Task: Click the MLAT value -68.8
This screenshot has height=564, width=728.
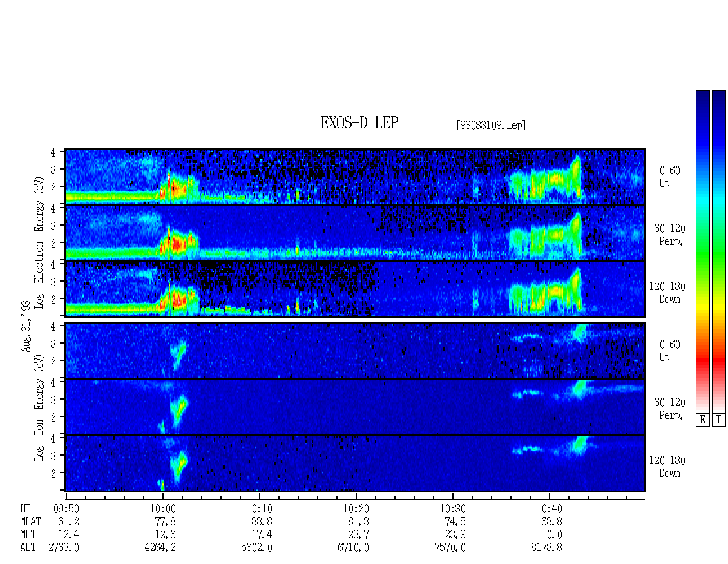Action: coord(550,521)
